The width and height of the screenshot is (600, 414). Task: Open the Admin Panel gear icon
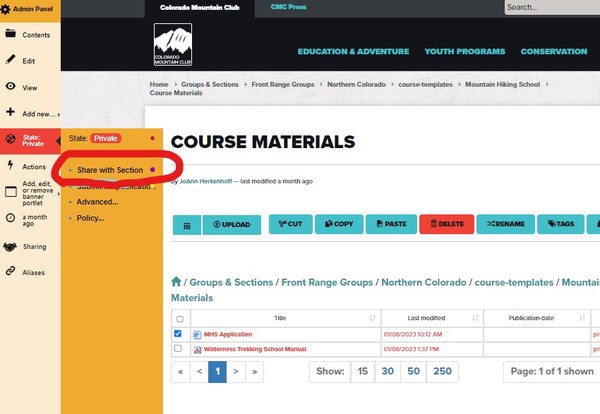(x=5, y=9)
